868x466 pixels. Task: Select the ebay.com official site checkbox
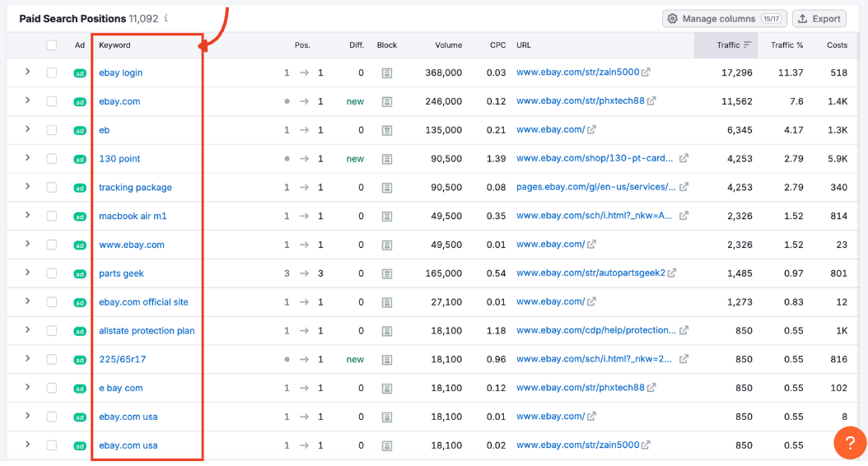[52, 302]
